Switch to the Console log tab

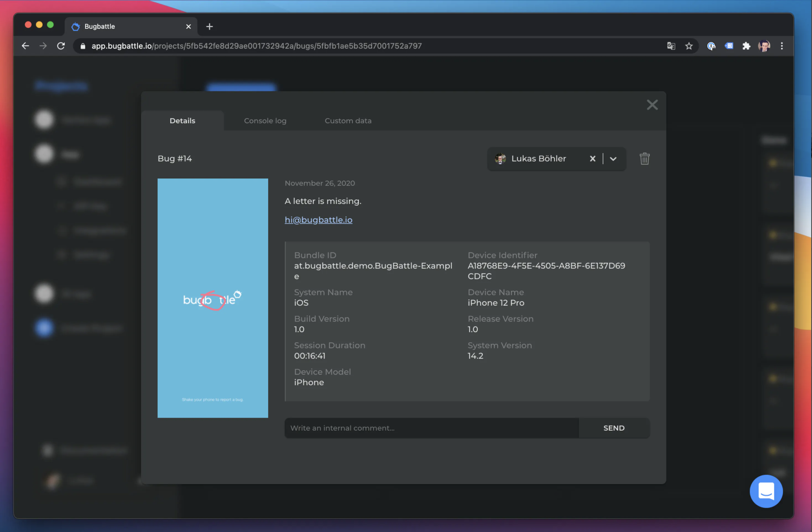point(265,121)
